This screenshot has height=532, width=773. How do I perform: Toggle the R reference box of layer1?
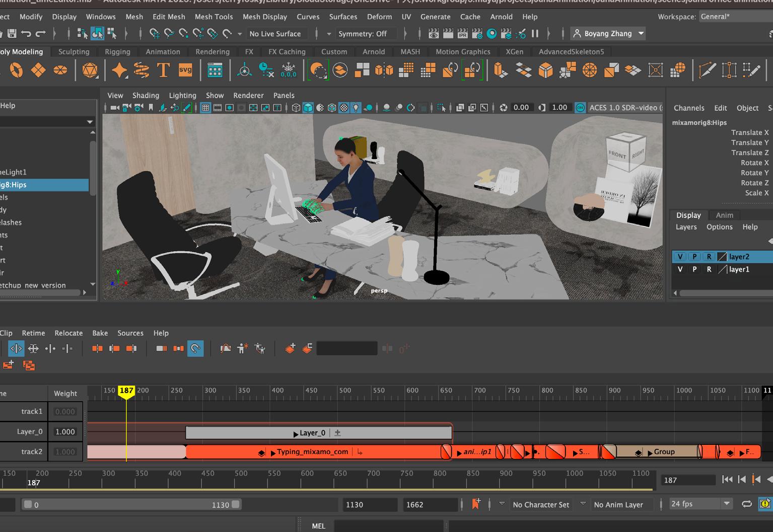point(709,269)
